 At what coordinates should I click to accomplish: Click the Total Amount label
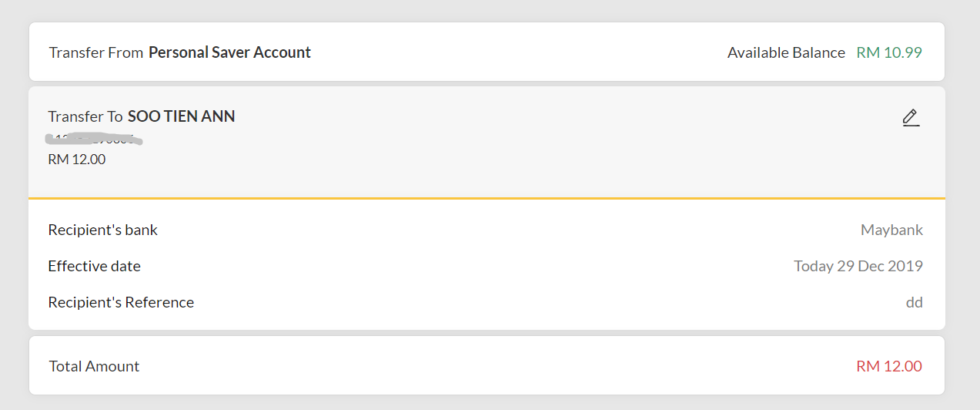coord(94,366)
